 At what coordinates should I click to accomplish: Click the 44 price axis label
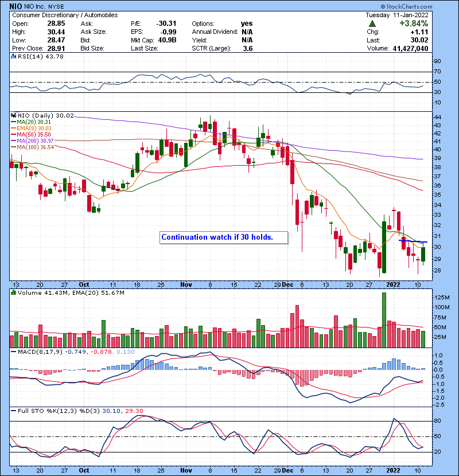point(437,117)
